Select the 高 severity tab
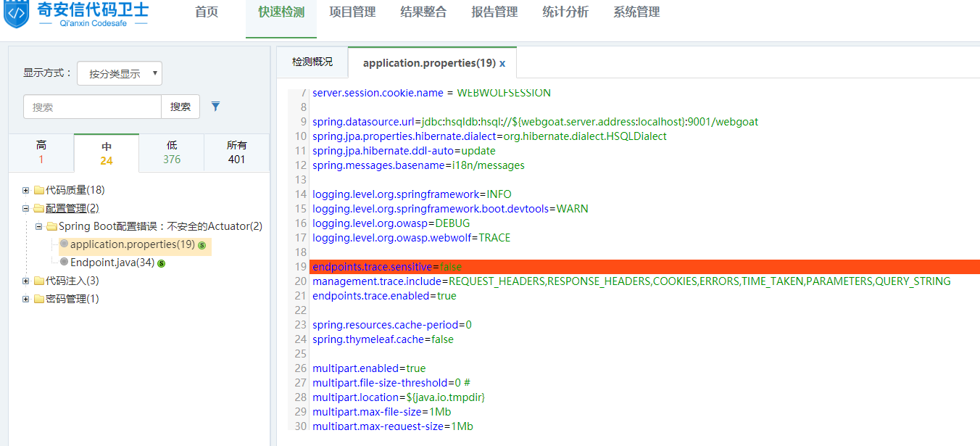Screen dimensions: 980x446 [41, 152]
